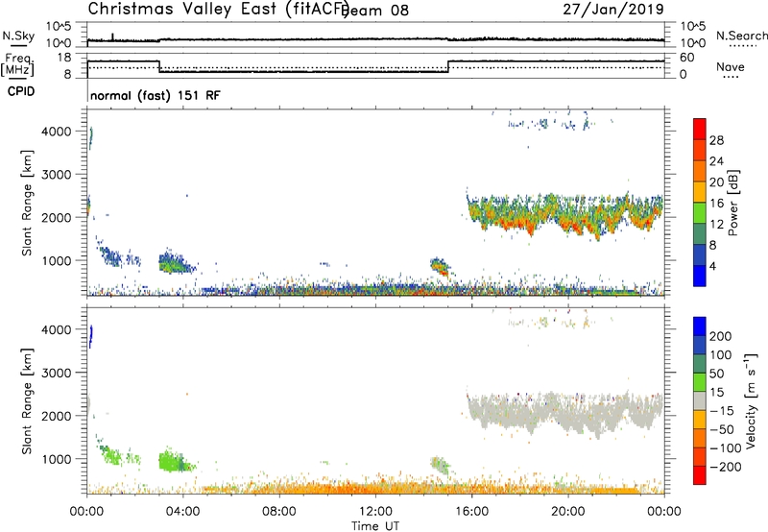The image size is (768, 532).
Task: Click the Slant Range [km] label of velocity panel
Action: 27,400
